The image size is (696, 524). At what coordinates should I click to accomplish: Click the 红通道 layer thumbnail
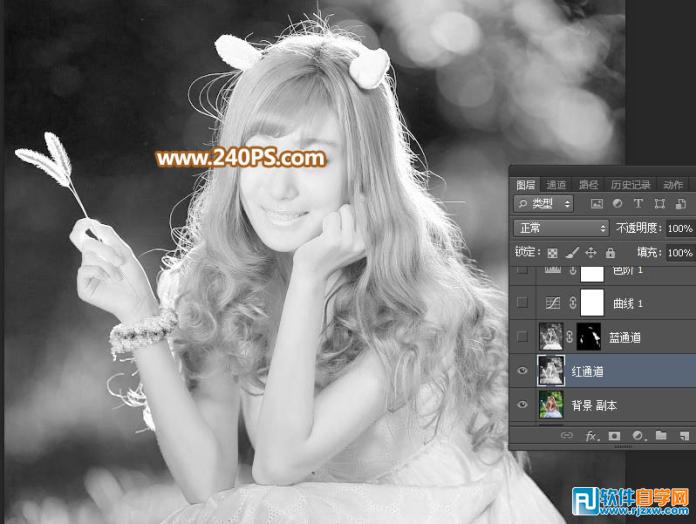coord(551,370)
